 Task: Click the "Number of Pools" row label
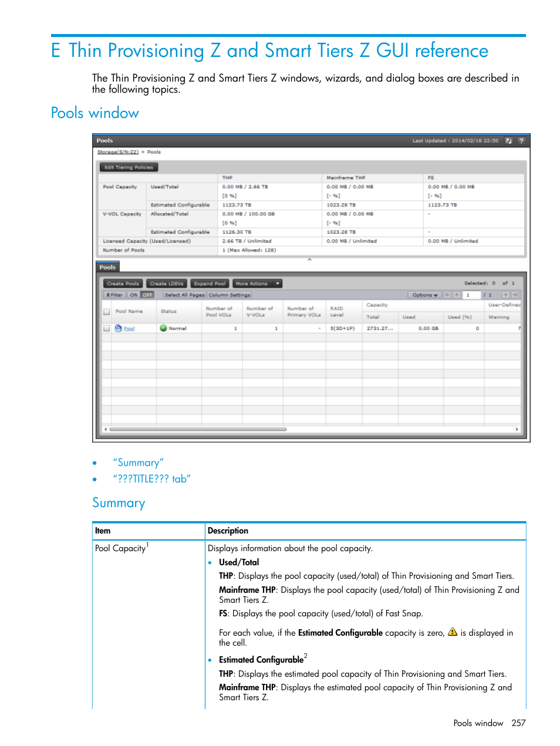(123, 250)
